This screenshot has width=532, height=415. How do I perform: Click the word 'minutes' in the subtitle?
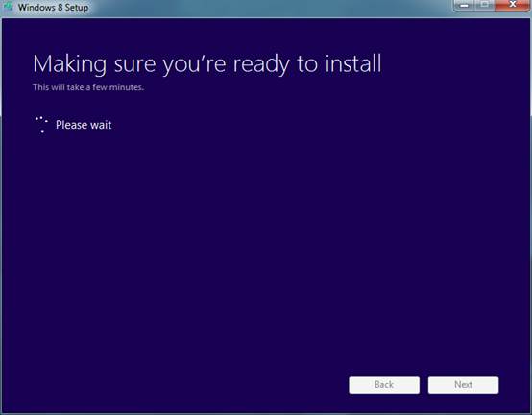[x=126, y=87]
